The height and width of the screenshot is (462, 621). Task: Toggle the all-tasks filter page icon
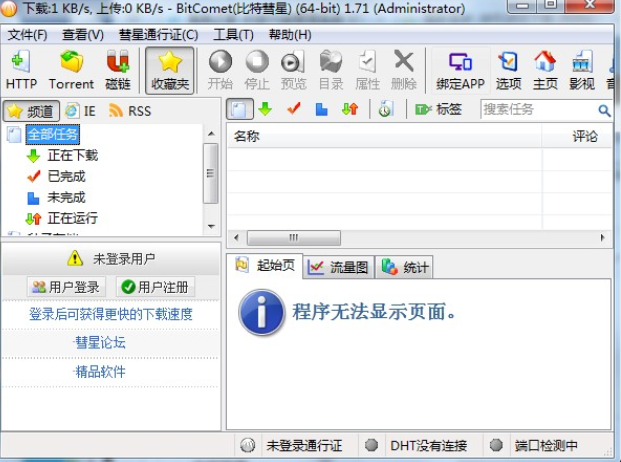point(240,109)
